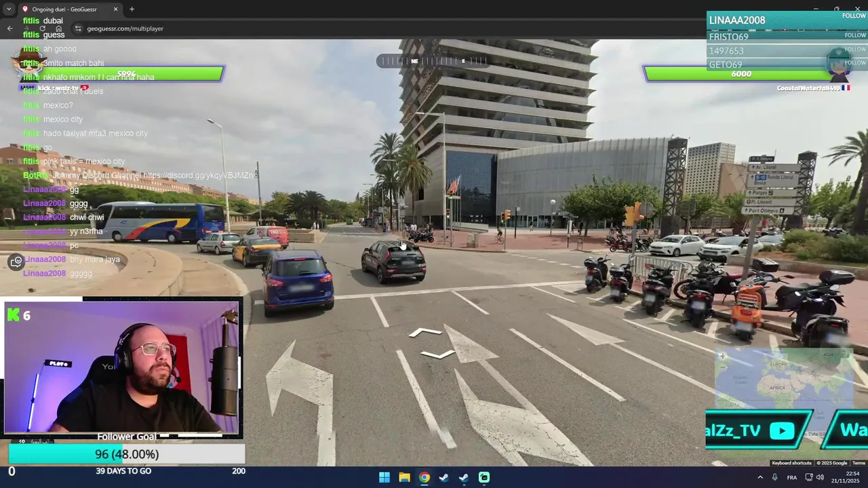Click the follower goal progress bar
The height and width of the screenshot is (488, 868).
[x=127, y=454]
